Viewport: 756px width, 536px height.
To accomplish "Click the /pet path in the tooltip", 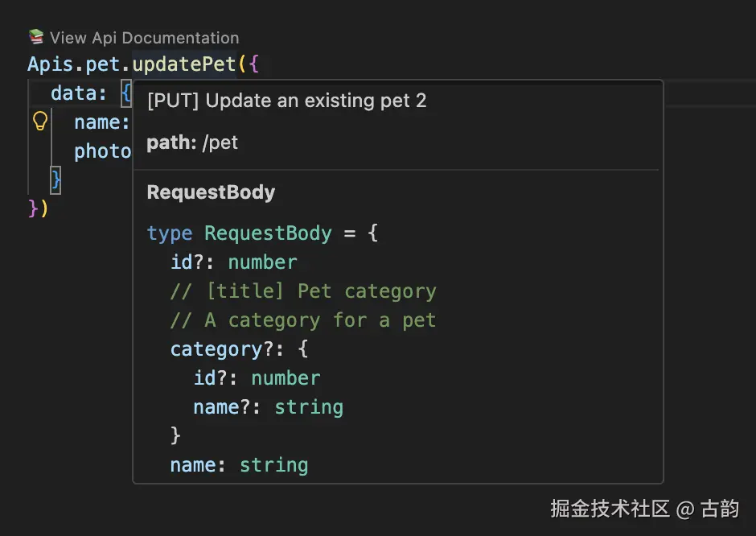I will (220, 142).
